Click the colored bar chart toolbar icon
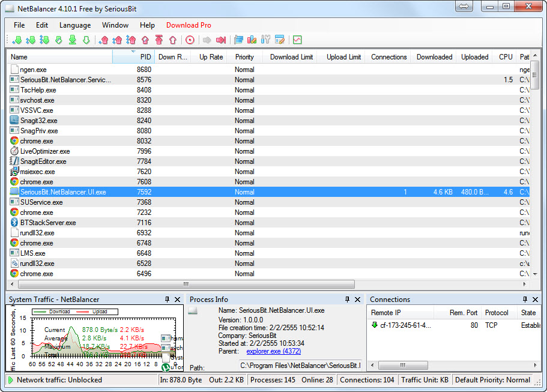Screen dimensions: 547x392 coord(252,40)
